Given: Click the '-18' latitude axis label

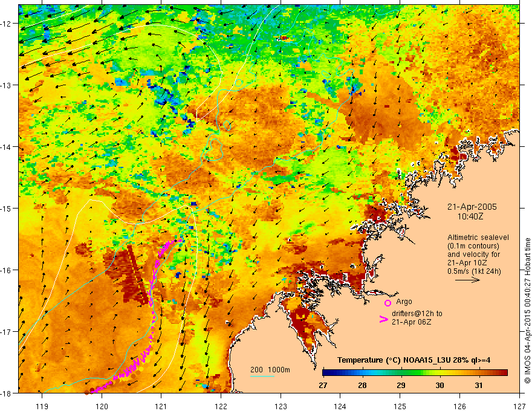Looking at the screenshot, I should pos(7,393).
